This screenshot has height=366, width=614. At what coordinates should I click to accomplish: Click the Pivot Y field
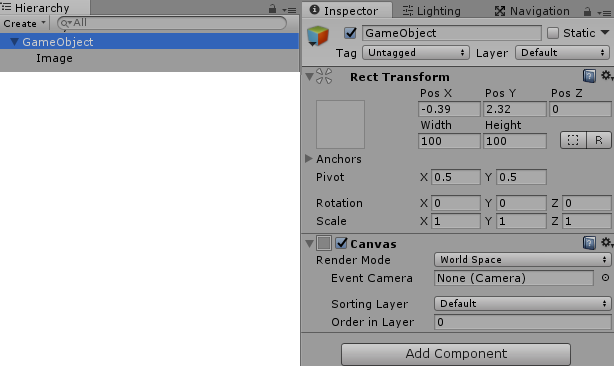[521, 177]
